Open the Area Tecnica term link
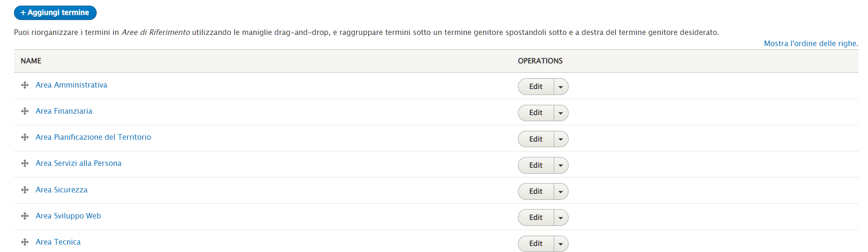The width and height of the screenshot is (868, 252). 58,242
